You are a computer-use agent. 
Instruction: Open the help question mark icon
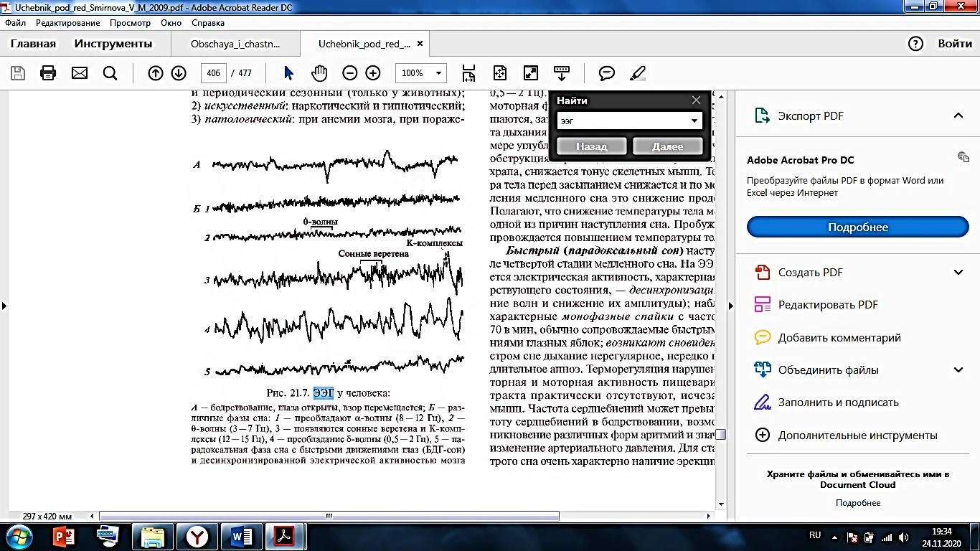point(915,44)
